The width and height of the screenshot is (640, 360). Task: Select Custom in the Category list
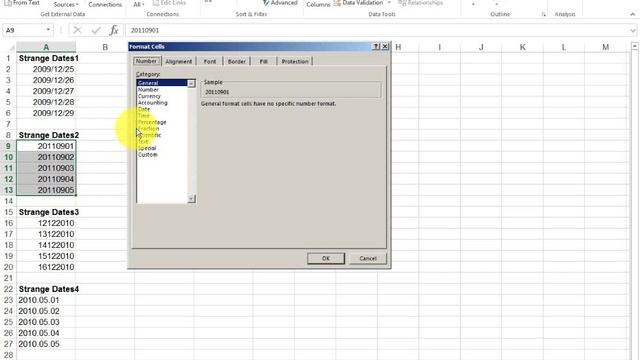[x=162, y=155]
